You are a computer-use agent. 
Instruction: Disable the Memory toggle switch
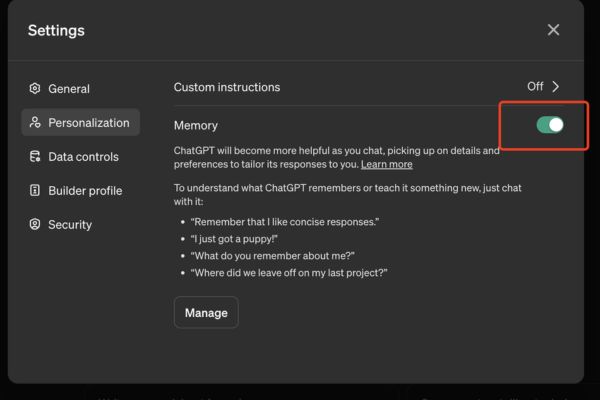549,125
